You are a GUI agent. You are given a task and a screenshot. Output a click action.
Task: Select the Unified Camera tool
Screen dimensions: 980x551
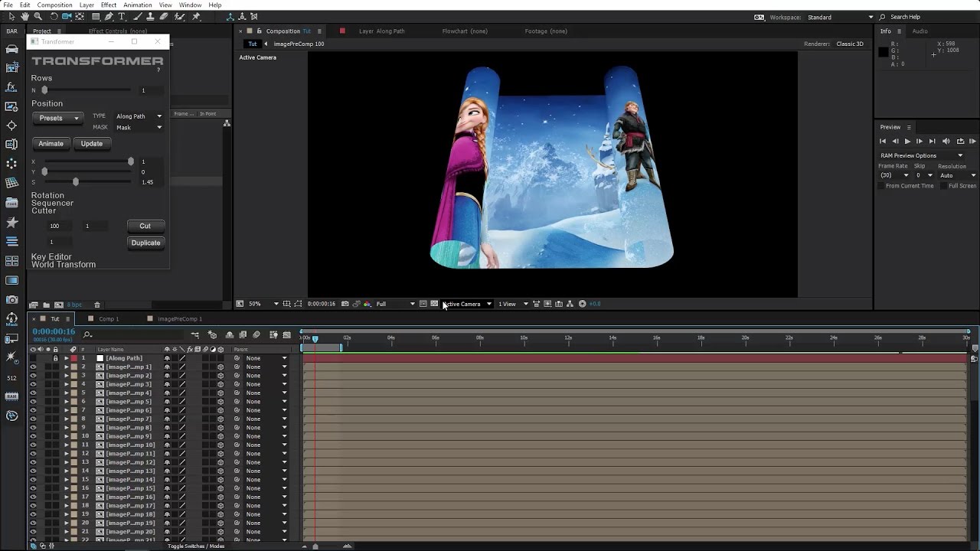67,17
